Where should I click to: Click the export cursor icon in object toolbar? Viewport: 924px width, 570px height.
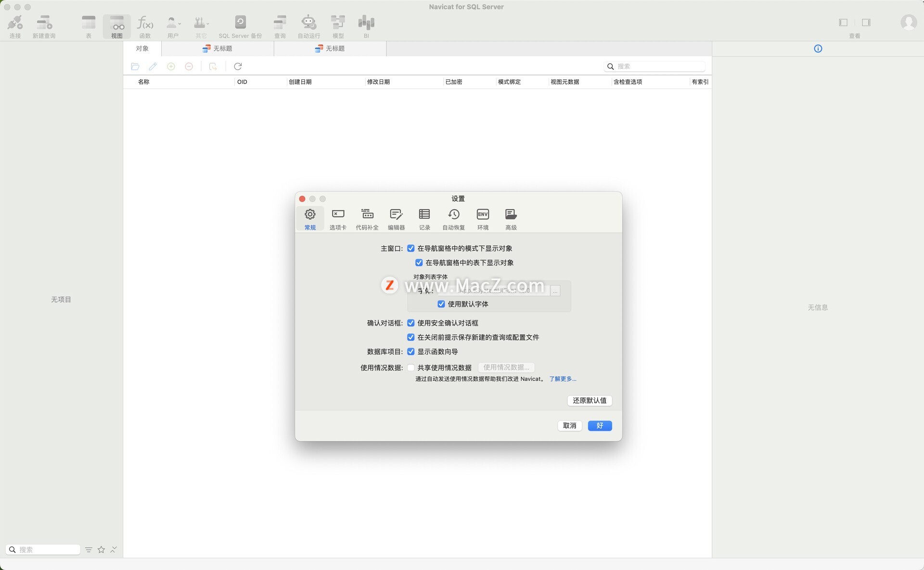point(213,66)
